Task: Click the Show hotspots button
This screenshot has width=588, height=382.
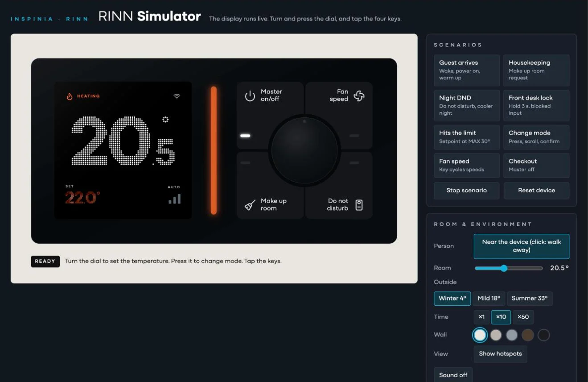Action: [500, 354]
